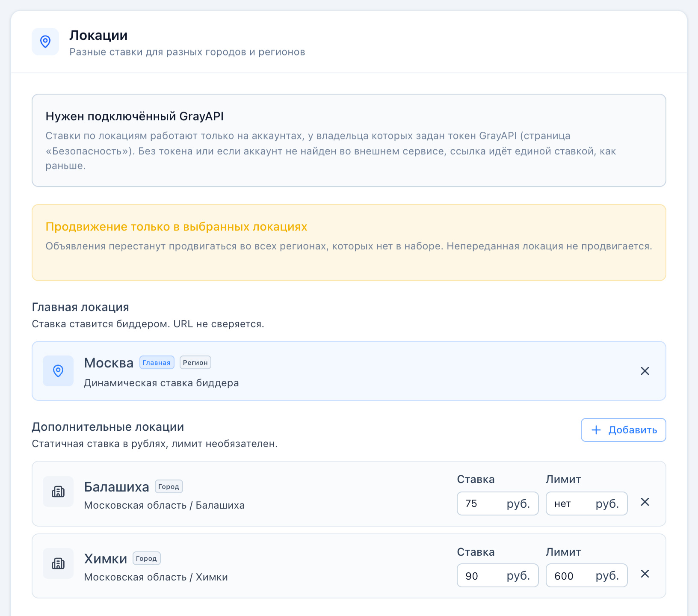698x616 pixels.
Task: Click the building icon for Химки
Action: [x=58, y=563]
